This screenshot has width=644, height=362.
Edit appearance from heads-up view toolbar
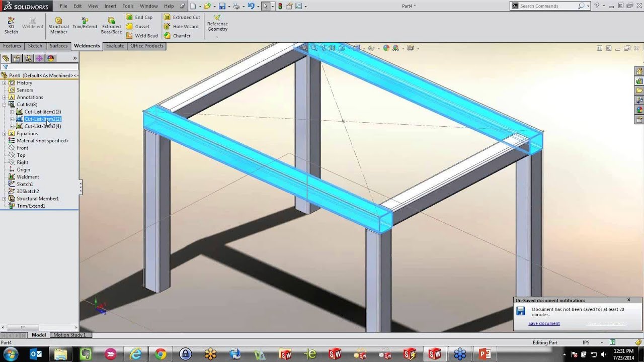click(x=386, y=48)
